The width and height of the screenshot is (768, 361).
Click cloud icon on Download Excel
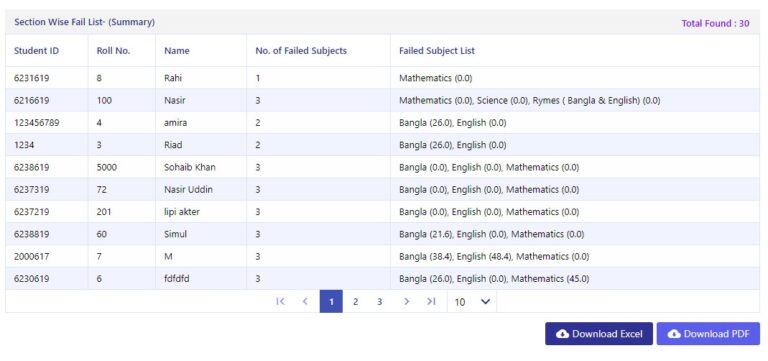[x=563, y=334]
